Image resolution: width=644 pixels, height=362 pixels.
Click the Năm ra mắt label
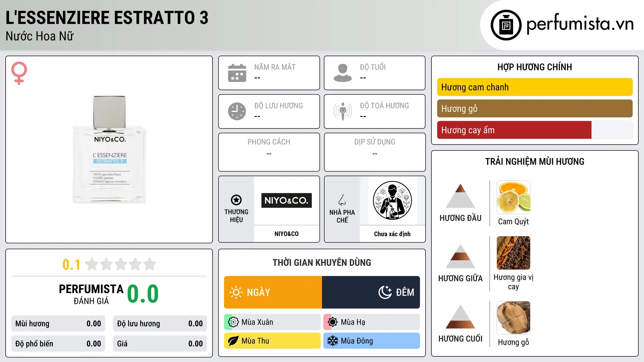[275, 67]
